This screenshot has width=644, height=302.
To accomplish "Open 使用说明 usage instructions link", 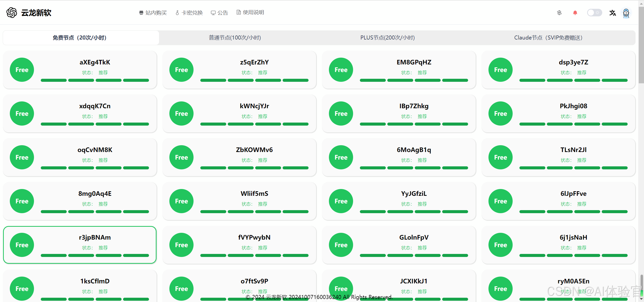I will coord(250,12).
